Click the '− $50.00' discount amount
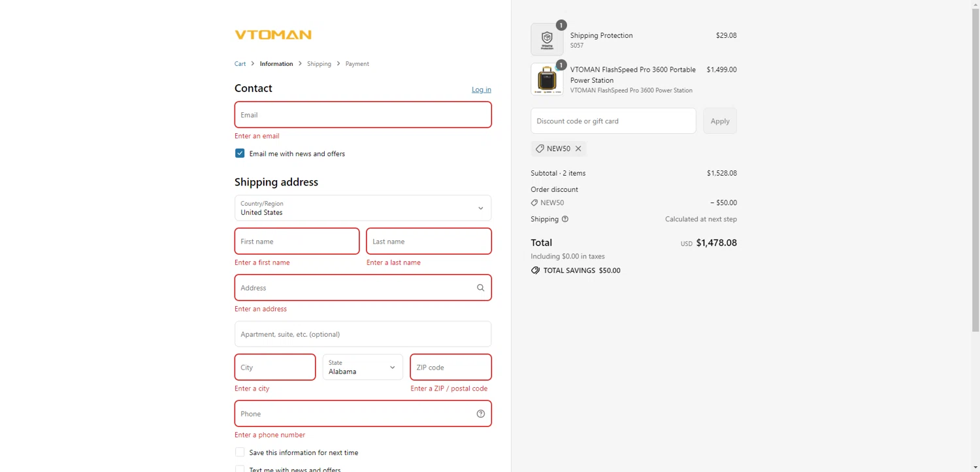The image size is (980, 472). click(x=723, y=203)
